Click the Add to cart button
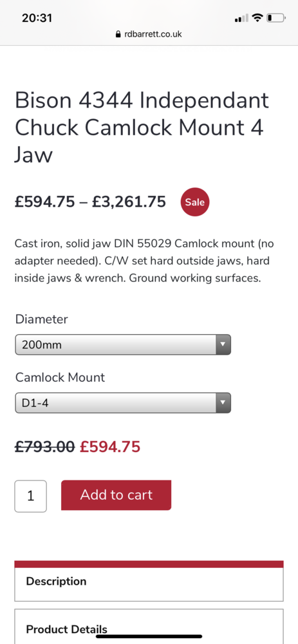The height and width of the screenshot is (644, 298). click(x=116, y=495)
